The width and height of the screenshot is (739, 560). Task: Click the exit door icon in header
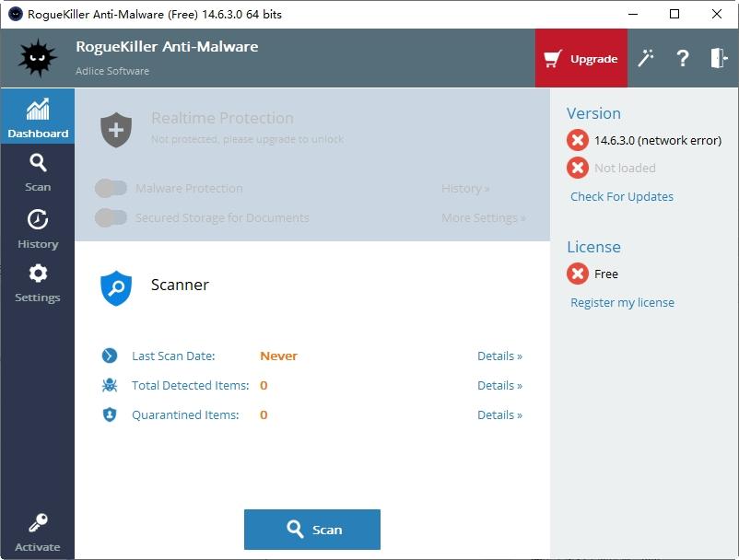click(x=720, y=58)
